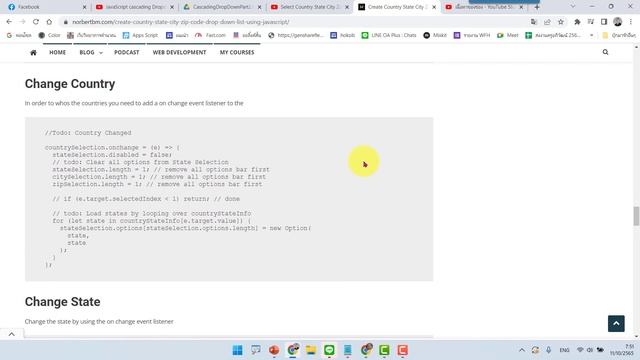Click the ENG language indicator

[564, 350]
